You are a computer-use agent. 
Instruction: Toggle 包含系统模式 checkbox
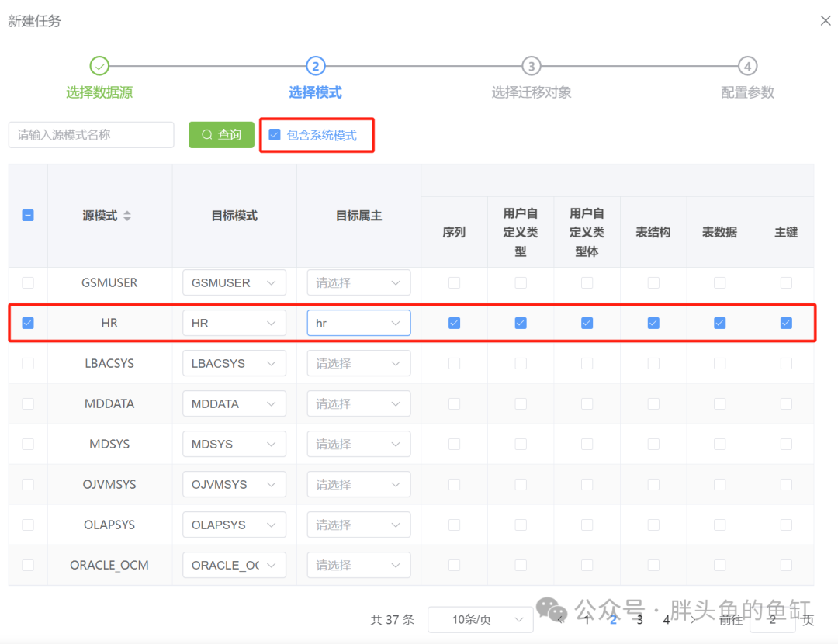point(275,135)
